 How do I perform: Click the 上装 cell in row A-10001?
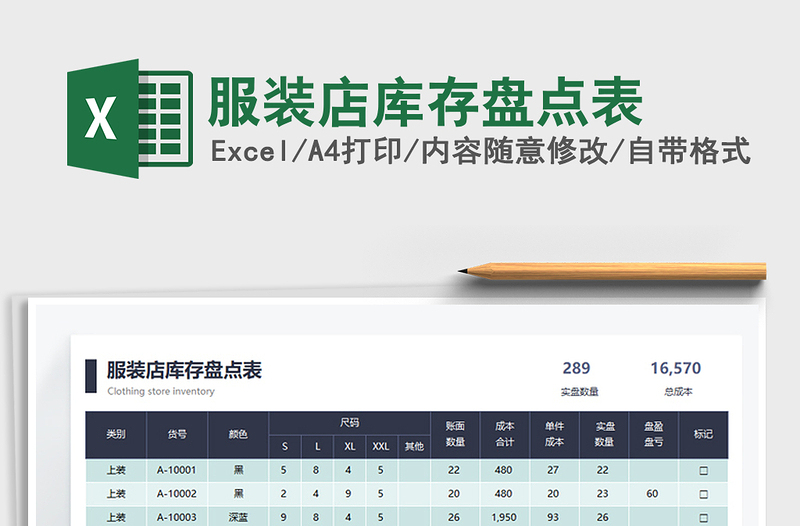pyautogui.click(x=116, y=470)
